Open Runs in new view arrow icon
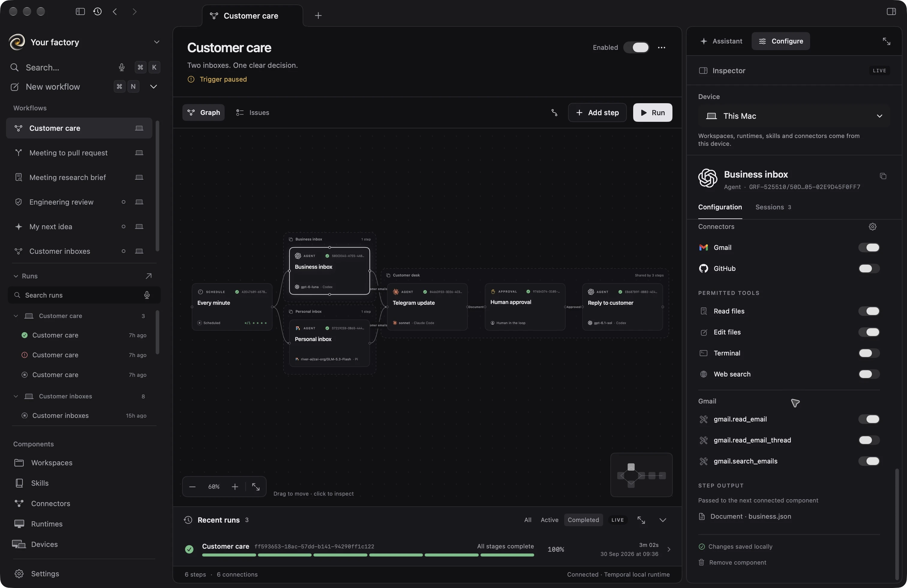 [149, 276]
